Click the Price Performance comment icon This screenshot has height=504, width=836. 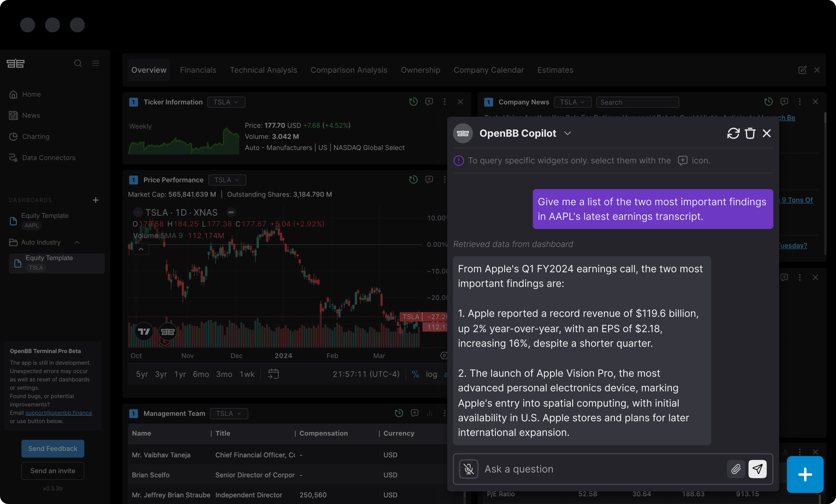(429, 179)
